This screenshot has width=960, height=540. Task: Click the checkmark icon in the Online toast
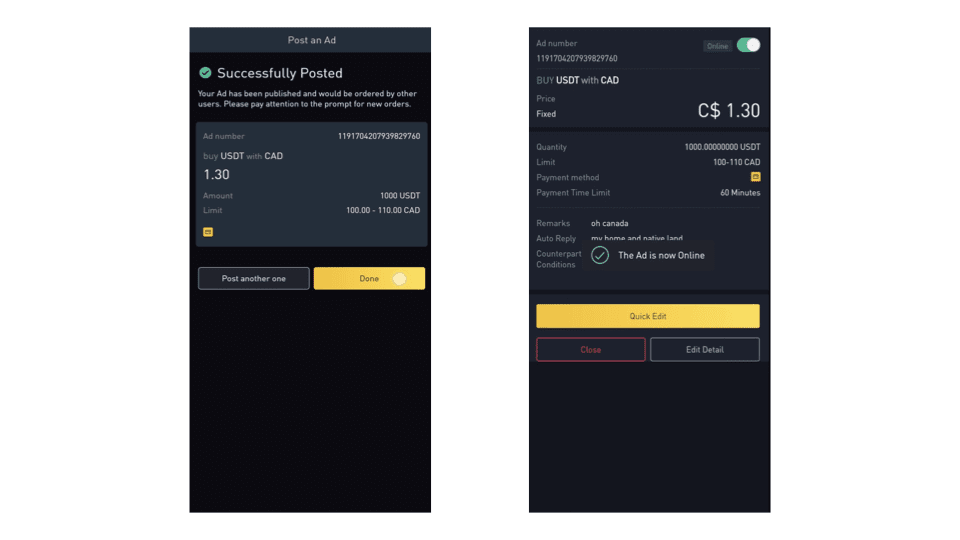tap(600, 255)
